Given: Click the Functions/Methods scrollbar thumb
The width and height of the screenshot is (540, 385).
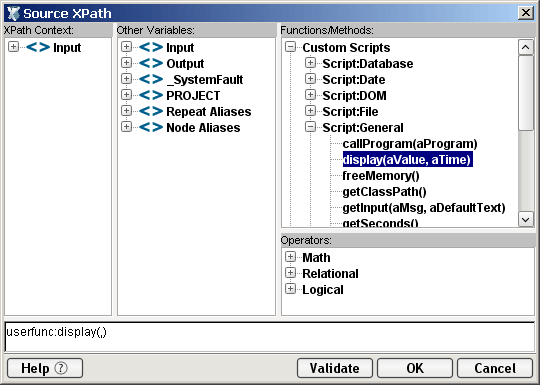Looking at the screenshot, I should pyautogui.click(x=526, y=93).
